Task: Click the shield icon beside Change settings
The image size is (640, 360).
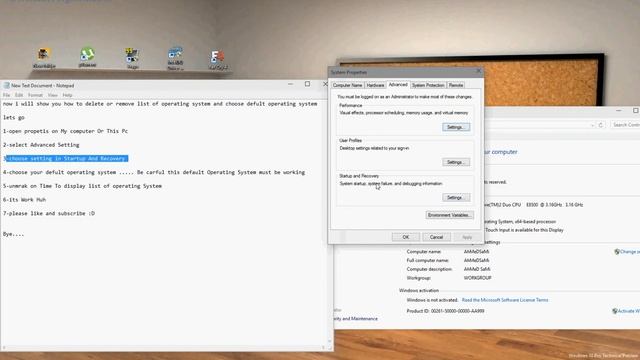Action: 617,252
